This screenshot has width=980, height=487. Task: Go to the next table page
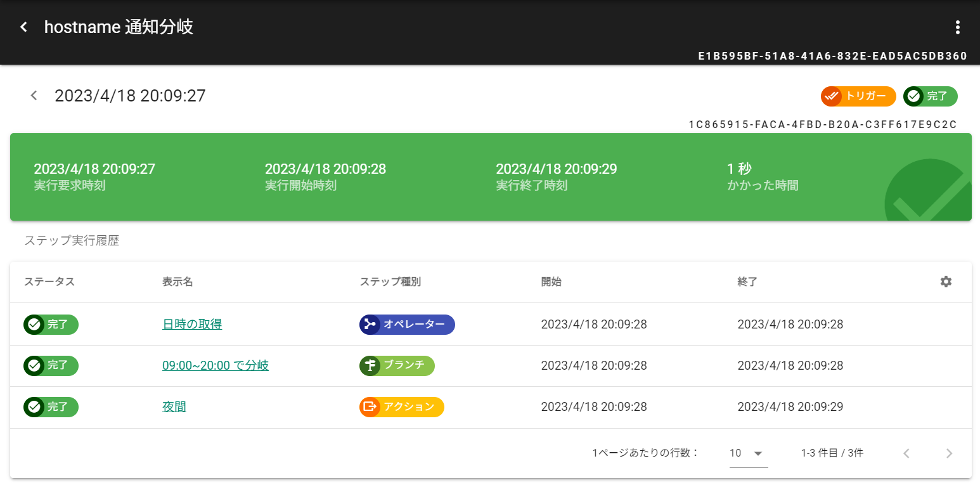[949, 453]
